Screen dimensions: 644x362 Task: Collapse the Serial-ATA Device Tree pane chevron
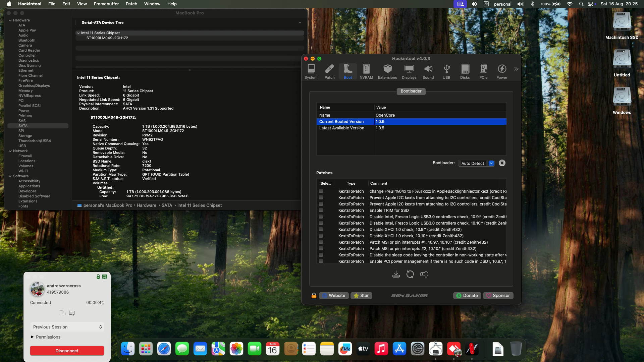pyautogui.click(x=300, y=22)
